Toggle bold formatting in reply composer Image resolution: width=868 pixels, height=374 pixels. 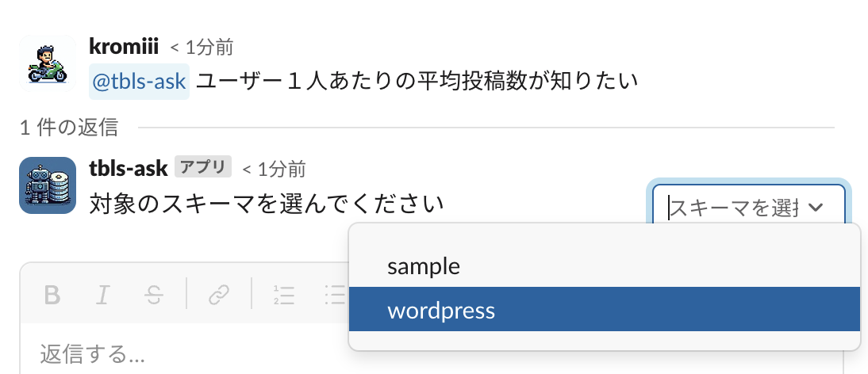click(x=52, y=295)
